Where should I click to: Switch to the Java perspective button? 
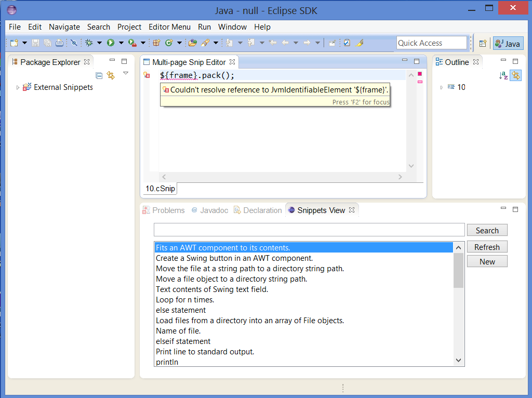tap(508, 44)
